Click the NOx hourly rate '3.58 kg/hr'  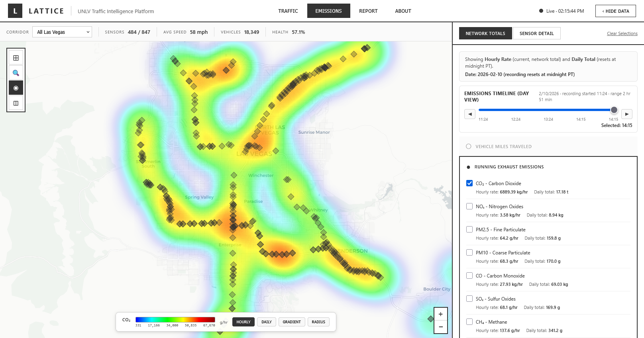click(510, 215)
